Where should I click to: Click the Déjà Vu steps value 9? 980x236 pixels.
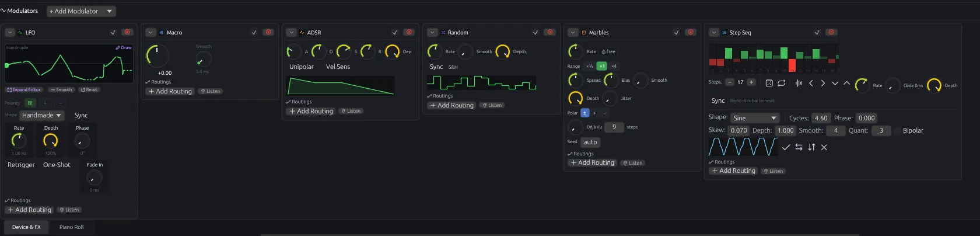614,127
